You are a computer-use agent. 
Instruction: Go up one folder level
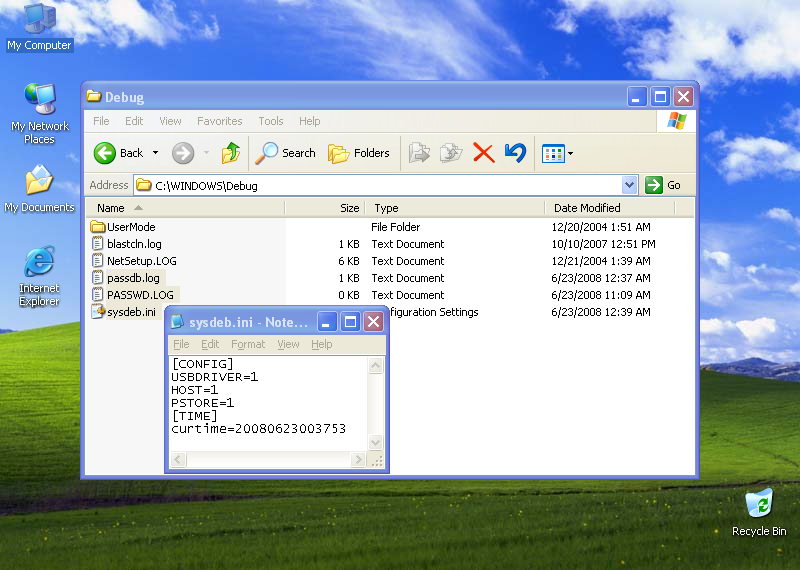[x=231, y=153]
